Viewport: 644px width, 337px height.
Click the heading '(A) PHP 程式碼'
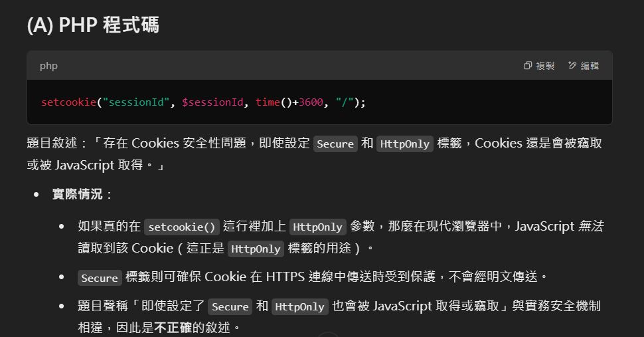[93, 25]
